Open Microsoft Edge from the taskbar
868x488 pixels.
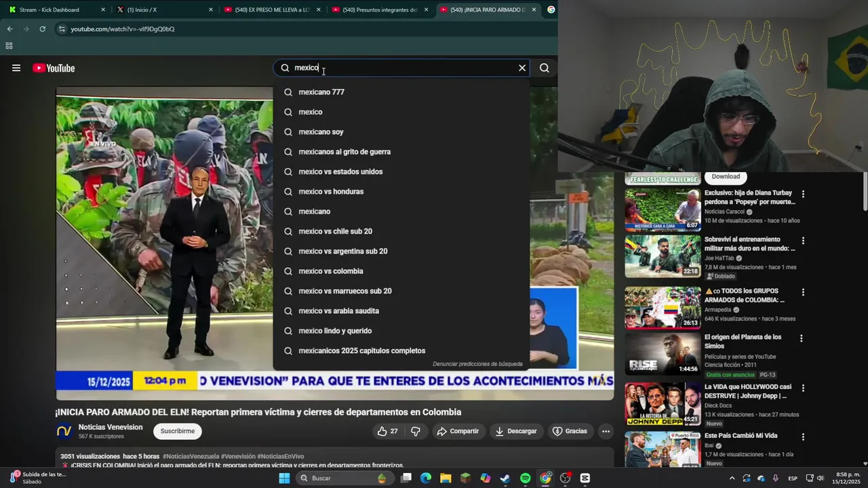click(426, 478)
